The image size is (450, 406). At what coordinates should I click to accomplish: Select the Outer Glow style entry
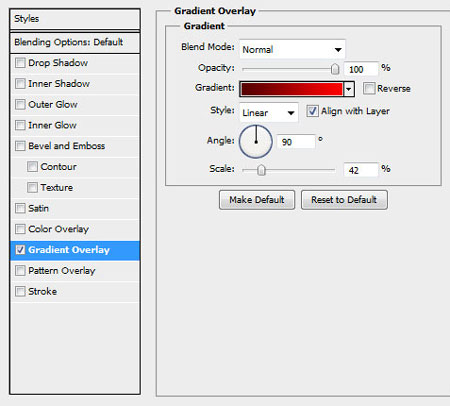(x=75, y=104)
